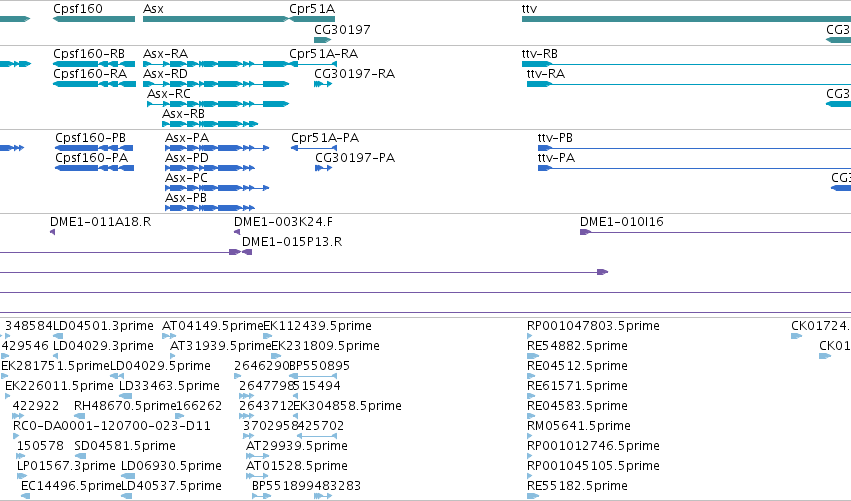Click the AT29939.5prime EST glyph
Screen dimensions: 851x501
tap(258, 455)
